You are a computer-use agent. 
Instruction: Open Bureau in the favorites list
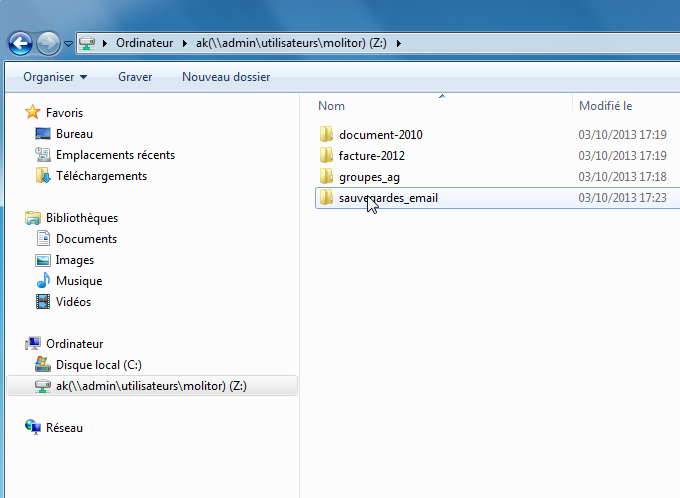point(74,134)
